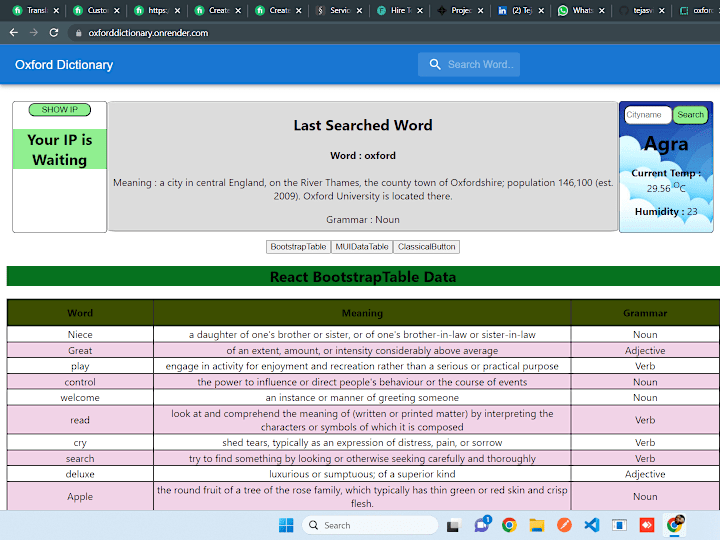Click the React BootstrapTable Data banner
The width and height of the screenshot is (720, 540).
(x=363, y=277)
